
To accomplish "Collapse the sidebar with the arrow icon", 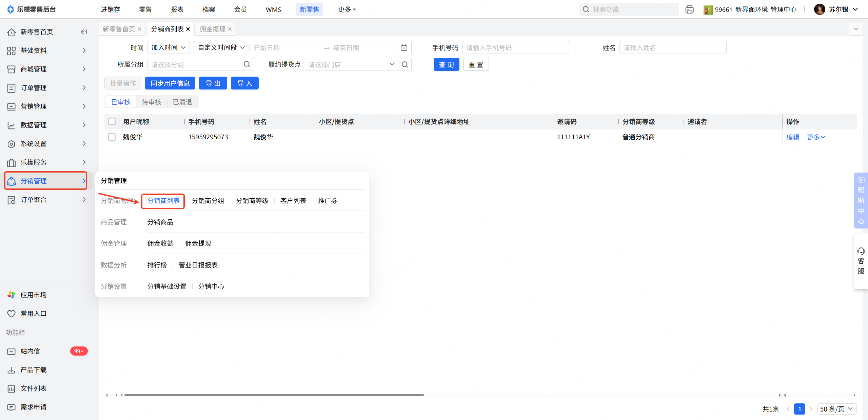I will click(84, 32).
